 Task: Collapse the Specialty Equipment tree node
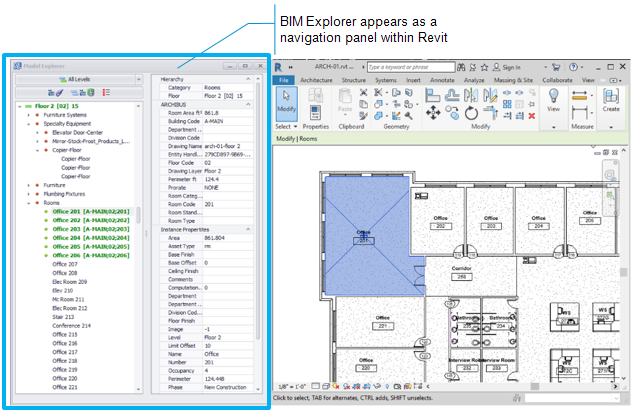point(28,124)
